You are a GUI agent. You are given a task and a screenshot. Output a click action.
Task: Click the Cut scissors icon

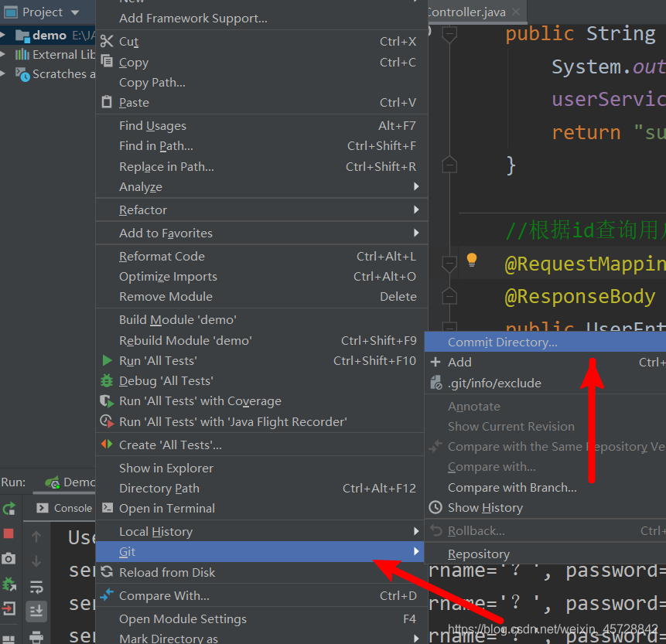click(x=107, y=41)
